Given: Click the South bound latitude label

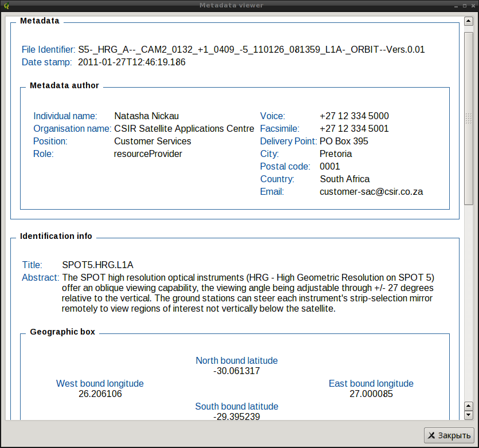Looking at the screenshot, I should pyautogui.click(x=237, y=406).
